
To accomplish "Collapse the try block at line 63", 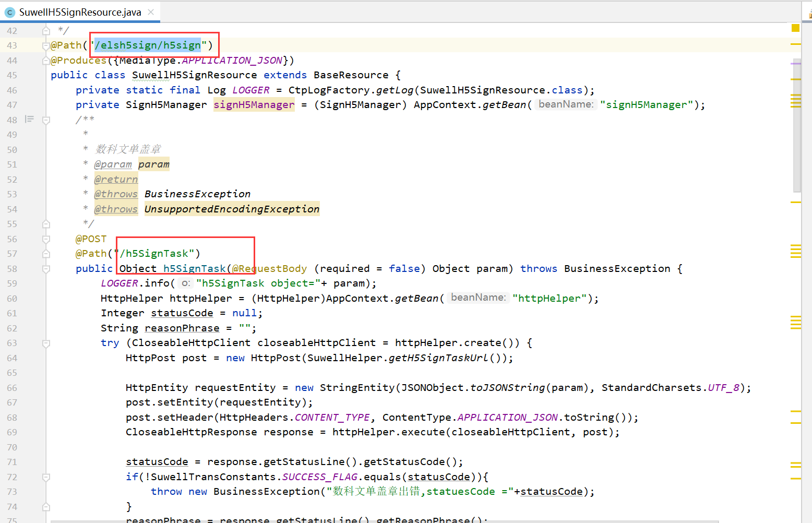I will (46, 343).
